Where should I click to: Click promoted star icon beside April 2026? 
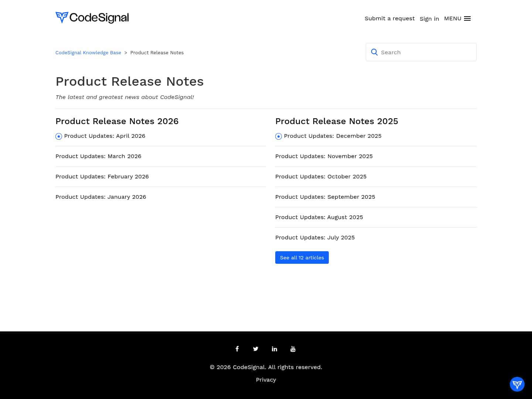click(x=59, y=136)
